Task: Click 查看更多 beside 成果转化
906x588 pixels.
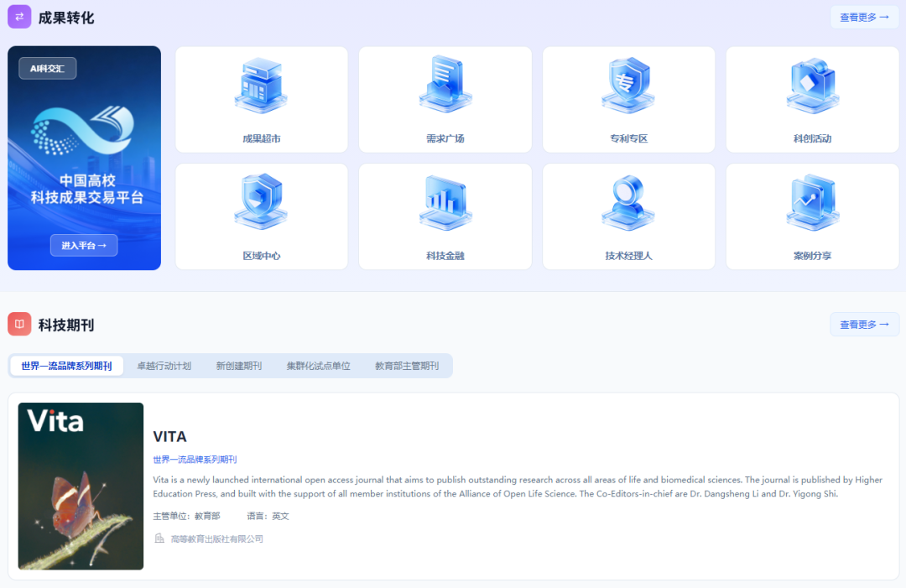Action: [x=864, y=16]
